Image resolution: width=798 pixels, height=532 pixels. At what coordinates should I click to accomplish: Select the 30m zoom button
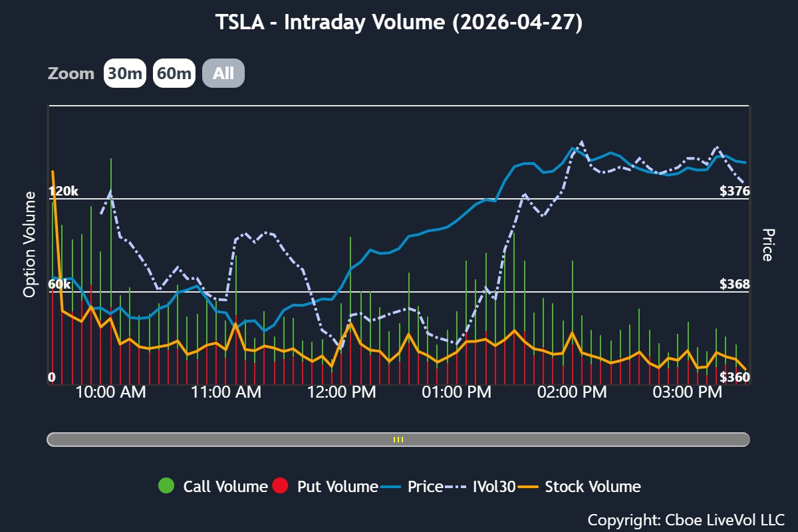[x=125, y=73]
